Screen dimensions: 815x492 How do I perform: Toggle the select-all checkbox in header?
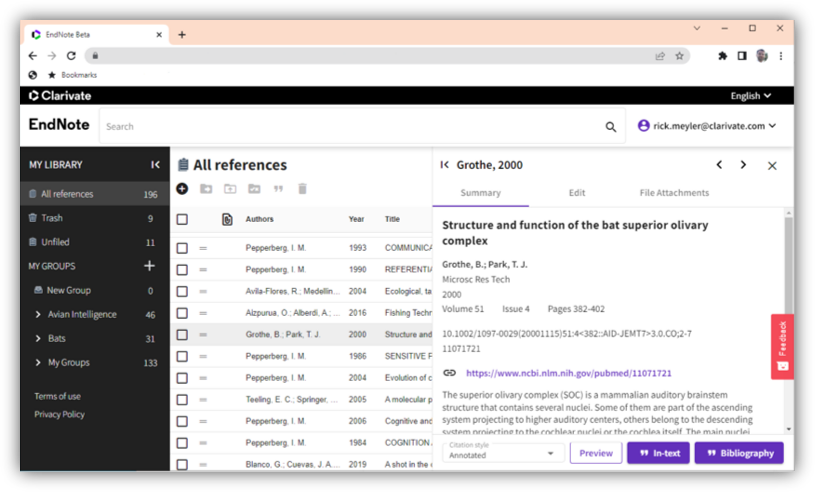point(182,219)
